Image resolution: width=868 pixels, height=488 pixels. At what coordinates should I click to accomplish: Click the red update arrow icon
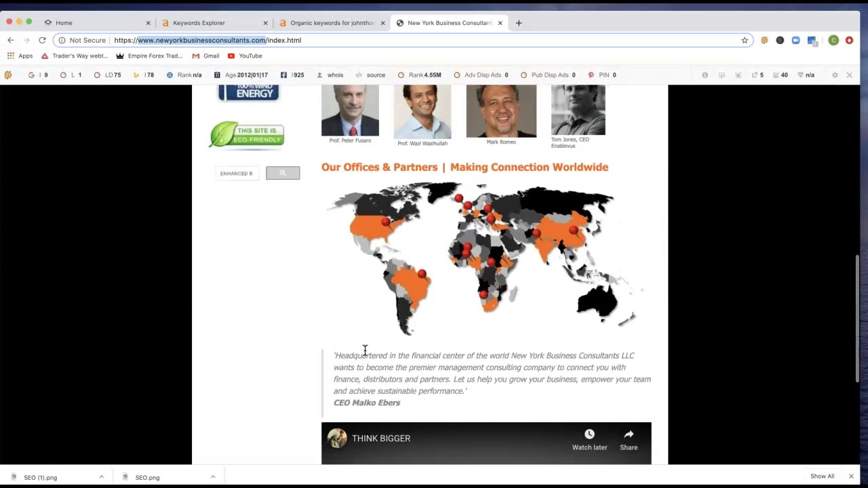(x=849, y=40)
